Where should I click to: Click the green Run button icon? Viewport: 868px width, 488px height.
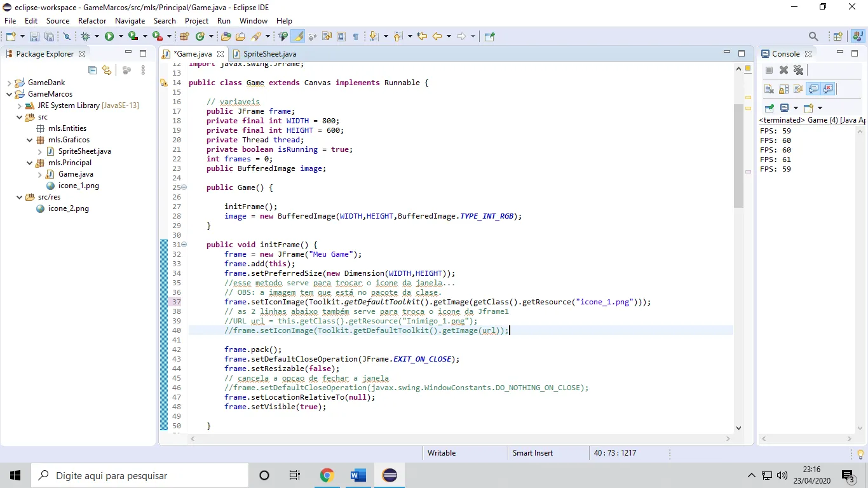(109, 36)
